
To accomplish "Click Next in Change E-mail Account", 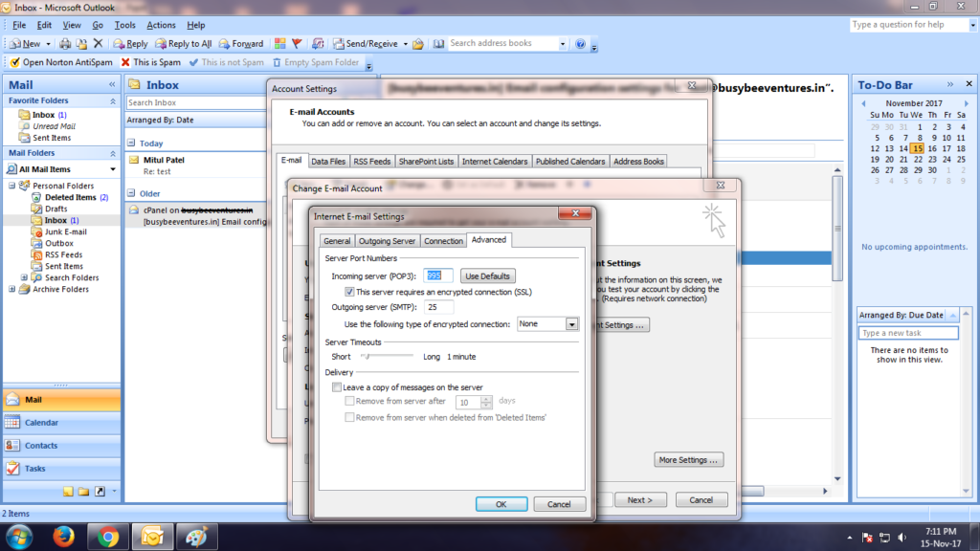I will (639, 500).
